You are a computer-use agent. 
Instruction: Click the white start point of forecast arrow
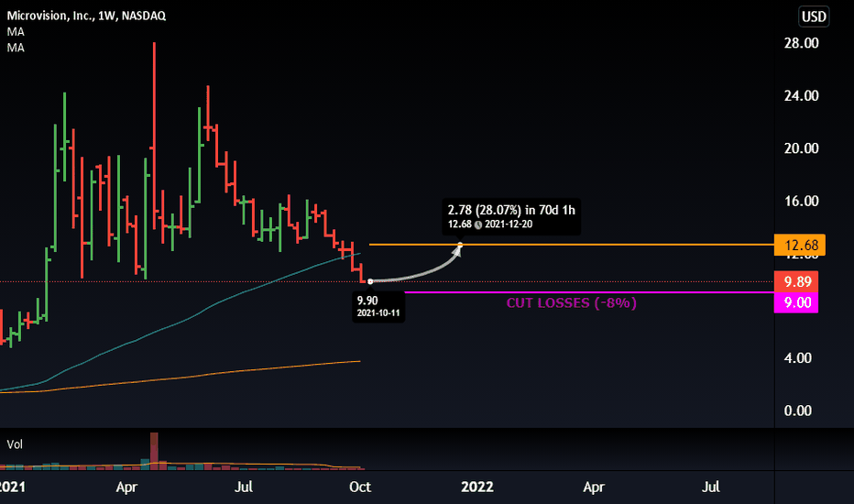(x=370, y=281)
